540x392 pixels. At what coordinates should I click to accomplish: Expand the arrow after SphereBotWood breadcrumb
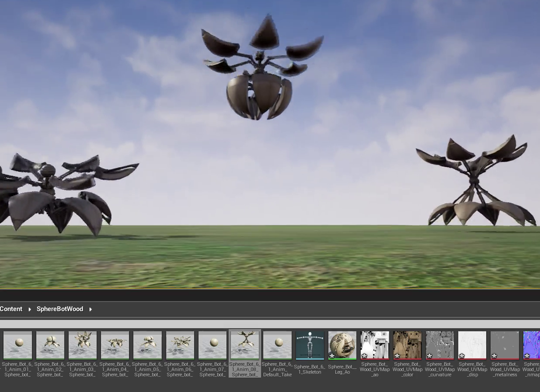pos(90,309)
